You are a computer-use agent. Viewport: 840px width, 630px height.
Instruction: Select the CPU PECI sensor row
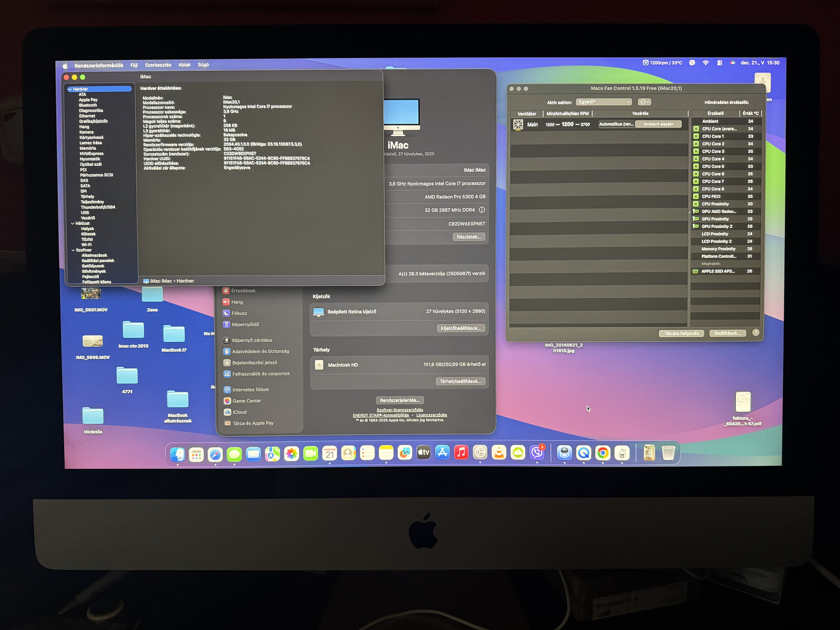(726, 196)
